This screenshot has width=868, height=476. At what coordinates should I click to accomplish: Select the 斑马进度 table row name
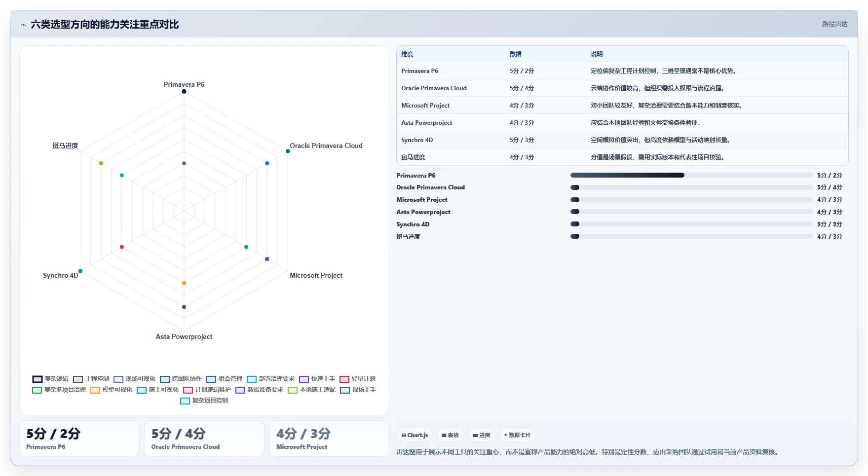[x=413, y=157]
